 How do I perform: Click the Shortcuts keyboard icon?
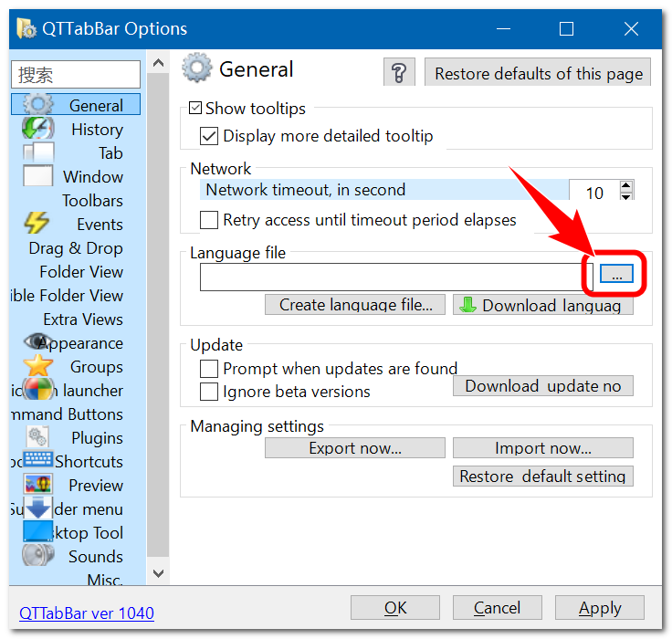click(x=38, y=458)
